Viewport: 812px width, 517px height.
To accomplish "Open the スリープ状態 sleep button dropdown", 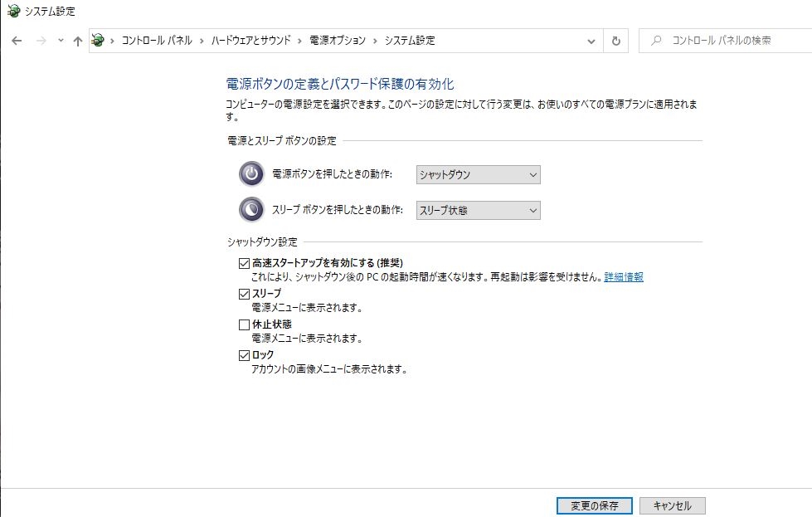I will pos(478,210).
